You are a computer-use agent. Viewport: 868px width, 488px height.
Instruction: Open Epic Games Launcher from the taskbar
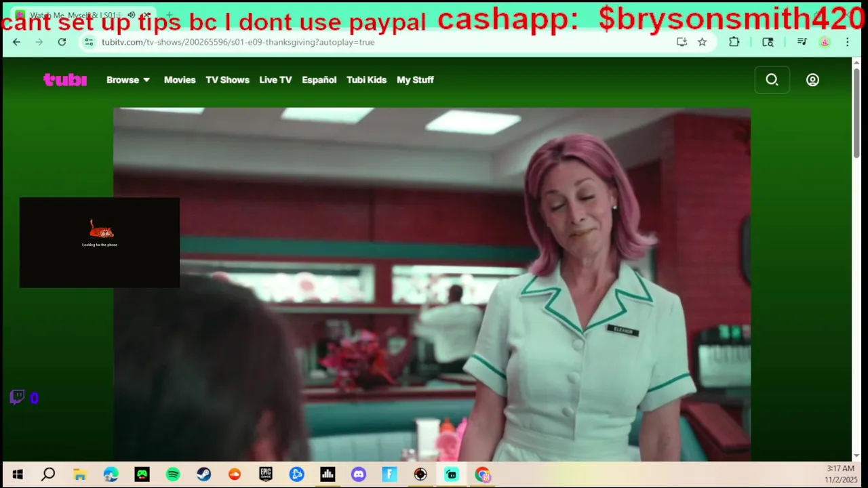(x=265, y=474)
